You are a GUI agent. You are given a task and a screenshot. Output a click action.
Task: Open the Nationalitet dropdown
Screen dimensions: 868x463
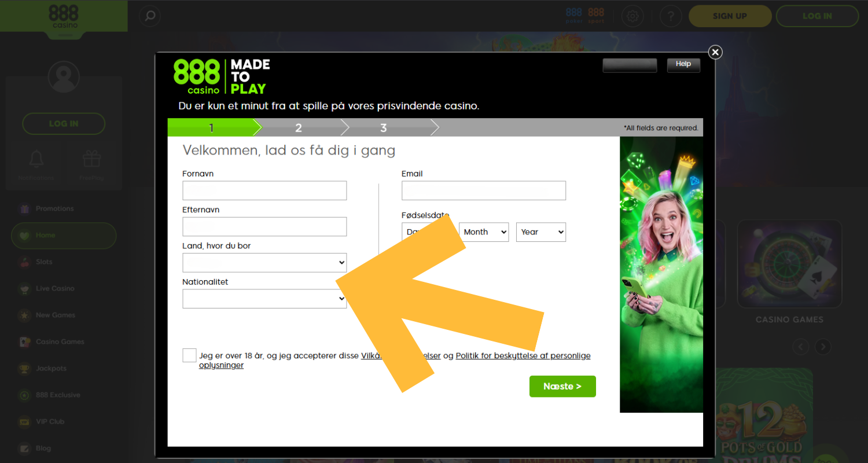pyautogui.click(x=264, y=299)
